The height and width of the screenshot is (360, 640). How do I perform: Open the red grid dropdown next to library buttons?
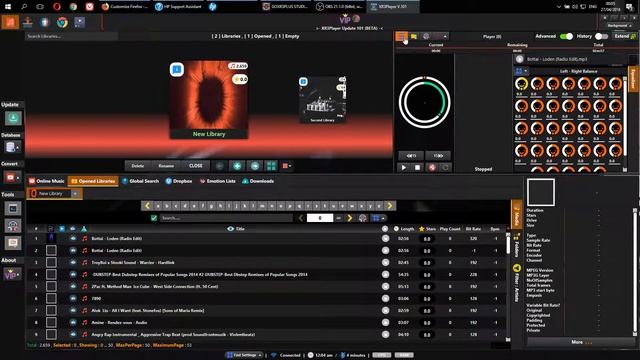[x=287, y=166]
